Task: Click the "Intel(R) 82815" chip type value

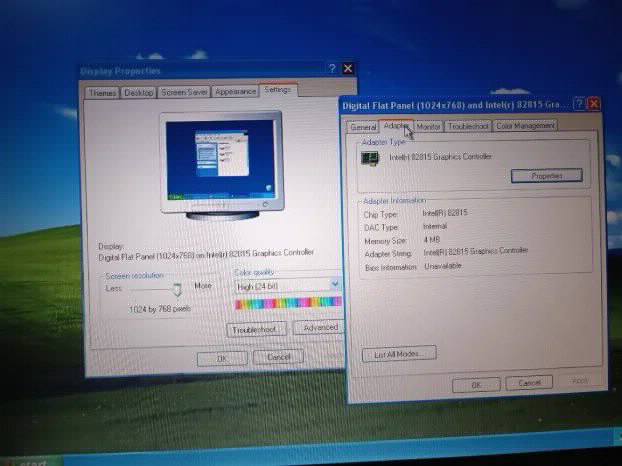Action: (x=445, y=213)
